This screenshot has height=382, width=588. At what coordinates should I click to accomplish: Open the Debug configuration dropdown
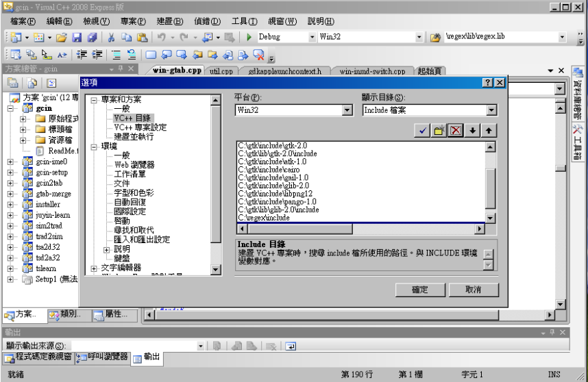pos(312,37)
